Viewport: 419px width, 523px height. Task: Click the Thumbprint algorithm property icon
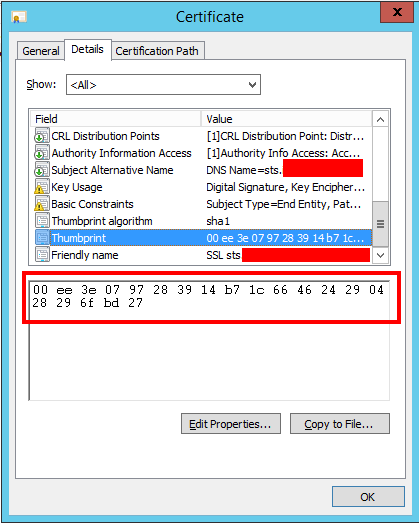point(42,221)
